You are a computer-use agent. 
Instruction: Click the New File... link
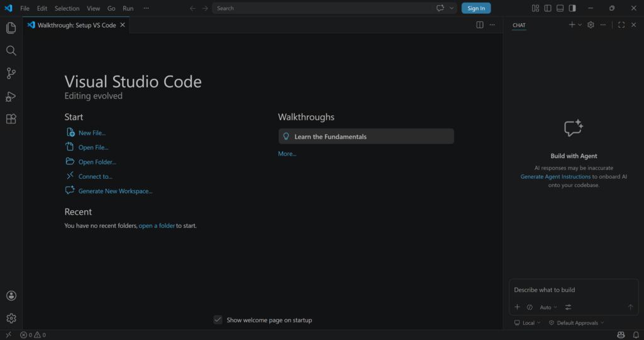tap(92, 133)
